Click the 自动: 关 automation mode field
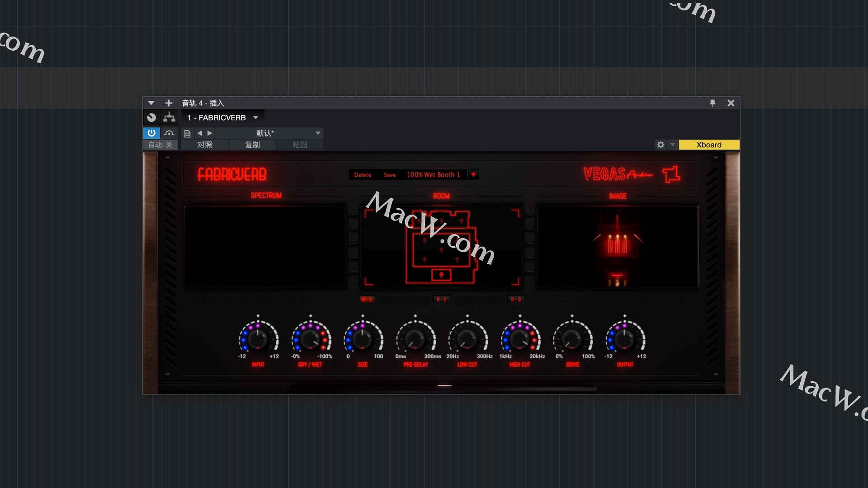868x488 pixels. [160, 145]
